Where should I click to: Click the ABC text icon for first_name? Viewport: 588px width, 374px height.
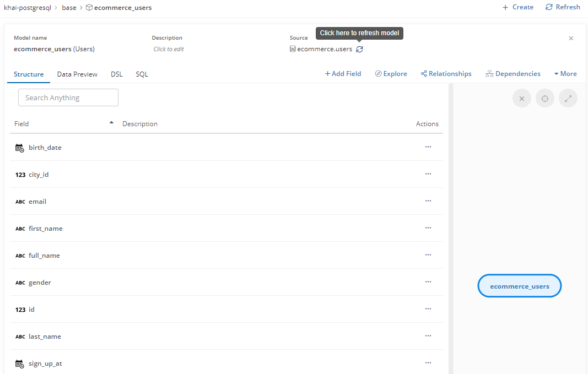pyautogui.click(x=20, y=229)
